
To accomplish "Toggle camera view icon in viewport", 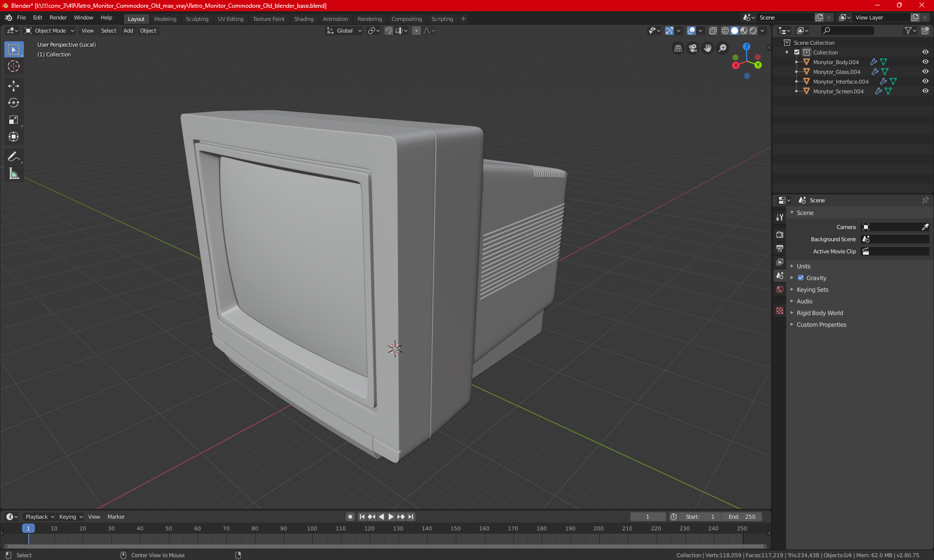I will (693, 48).
